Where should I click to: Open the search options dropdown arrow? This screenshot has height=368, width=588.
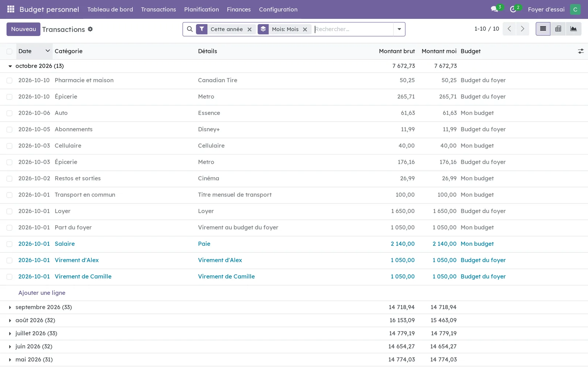pos(399,29)
